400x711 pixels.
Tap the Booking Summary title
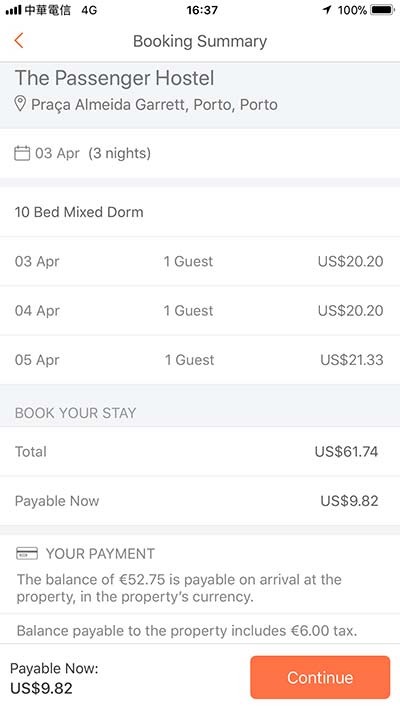click(200, 41)
